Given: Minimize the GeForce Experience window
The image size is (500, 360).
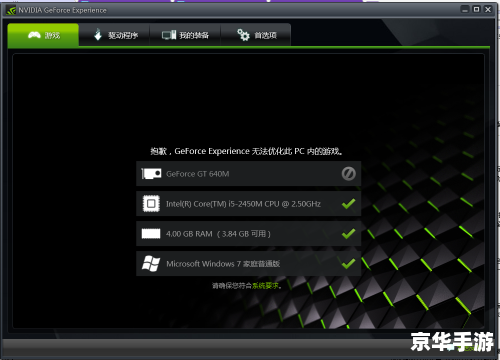Looking at the screenshot, I should click(465, 9).
